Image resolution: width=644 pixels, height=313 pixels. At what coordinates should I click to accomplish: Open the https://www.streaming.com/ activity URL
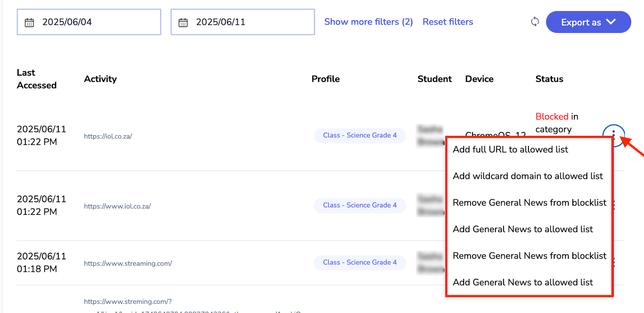click(x=128, y=264)
